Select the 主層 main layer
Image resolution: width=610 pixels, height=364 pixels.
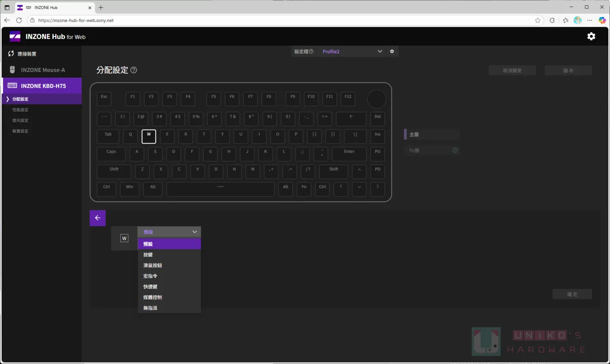(x=432, y=134)
